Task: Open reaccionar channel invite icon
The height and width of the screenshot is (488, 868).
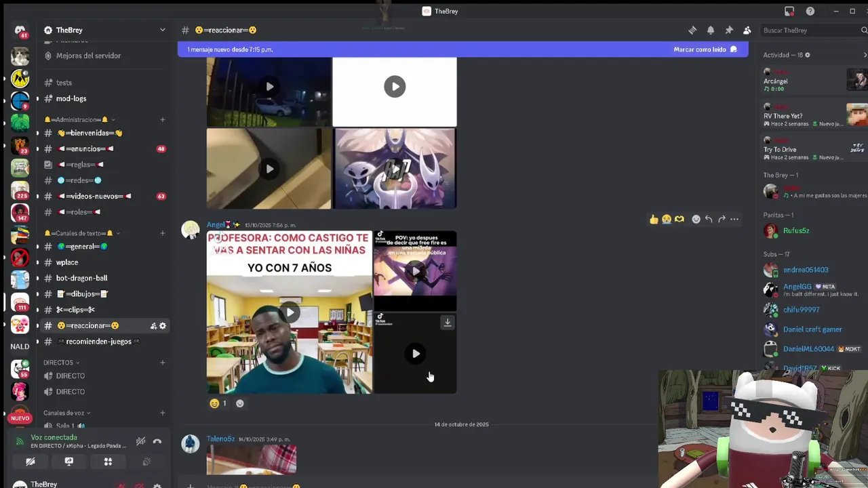Action: [153, 326]
